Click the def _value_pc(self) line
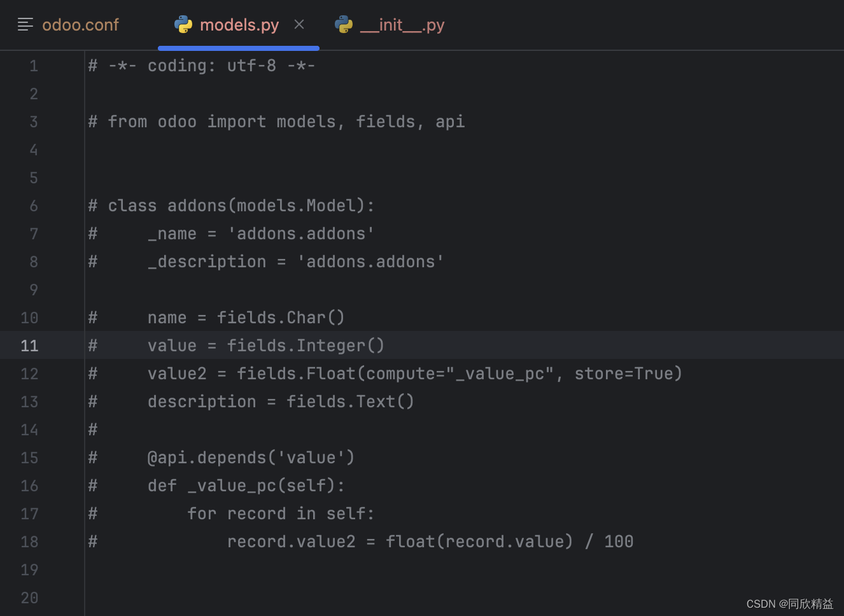This screenshot has height=616, width=844. click(216, 486)
